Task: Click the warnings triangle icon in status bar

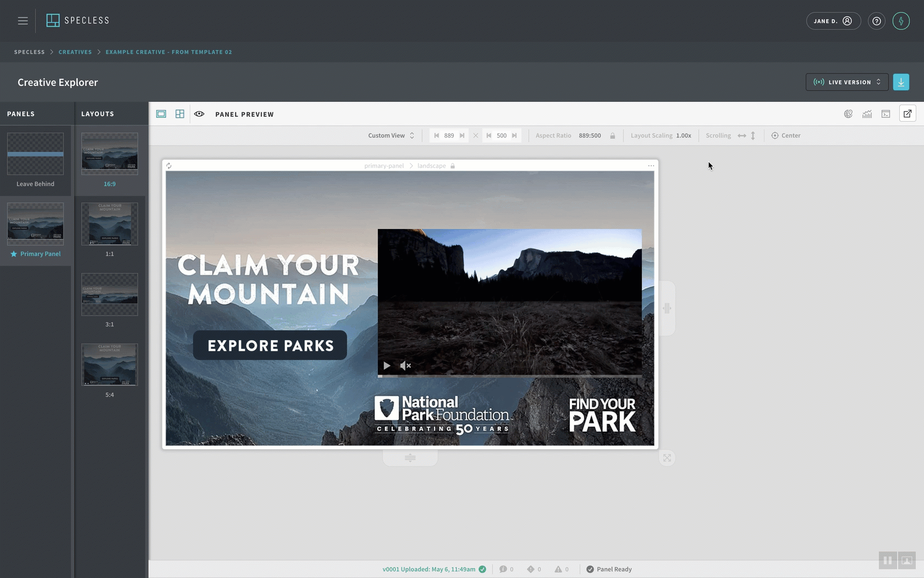Action: tap(558, 569)
